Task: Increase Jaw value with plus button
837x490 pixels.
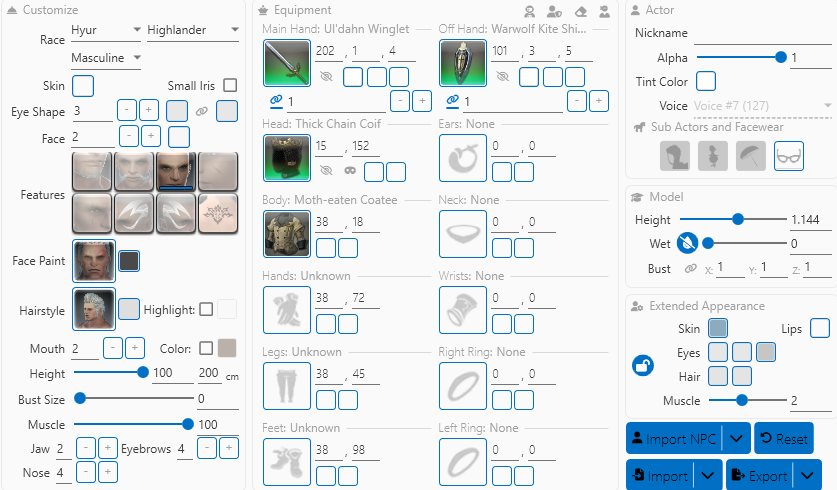Action: 107,448
